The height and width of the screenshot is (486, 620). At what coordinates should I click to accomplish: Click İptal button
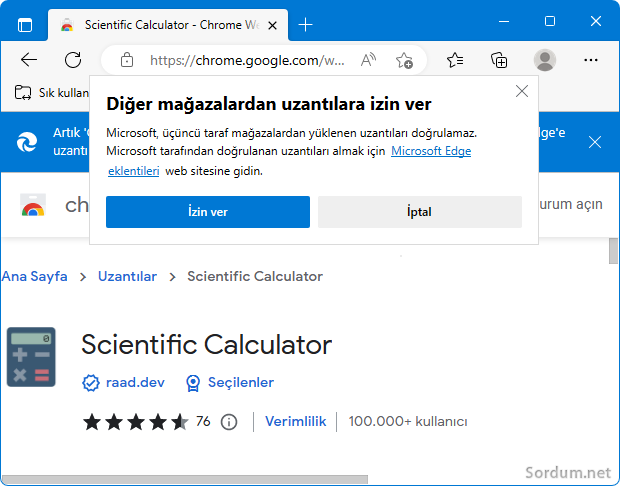[420, 212]
